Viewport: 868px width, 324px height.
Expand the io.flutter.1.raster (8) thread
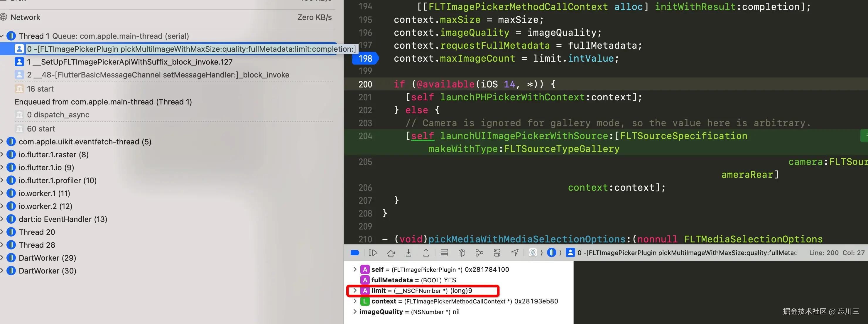point(2,154)
